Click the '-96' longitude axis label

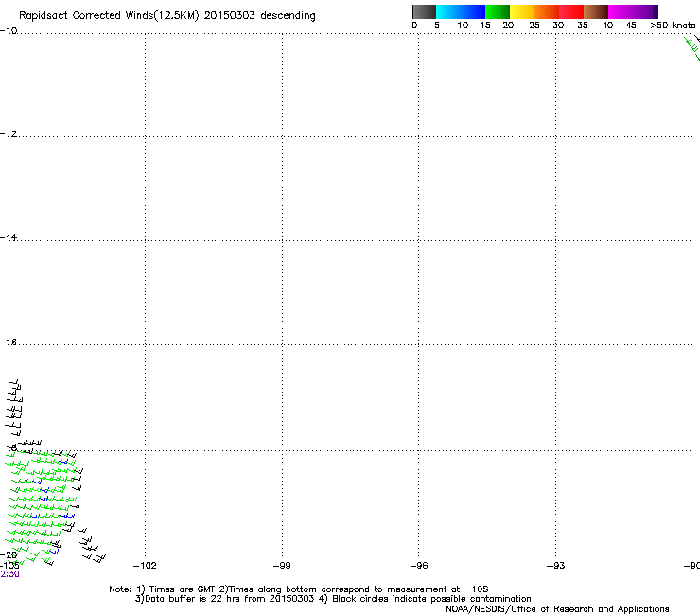419,566
